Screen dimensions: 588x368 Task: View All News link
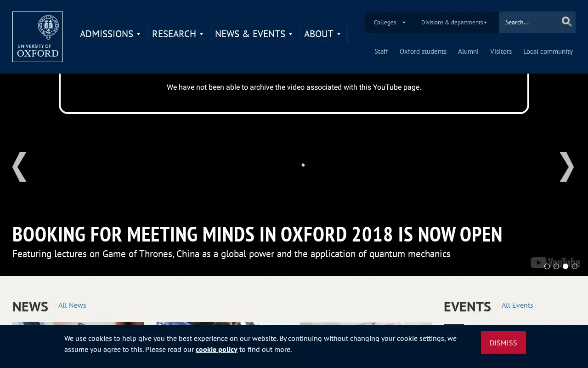pyautogui.click(x=72, y=305)
